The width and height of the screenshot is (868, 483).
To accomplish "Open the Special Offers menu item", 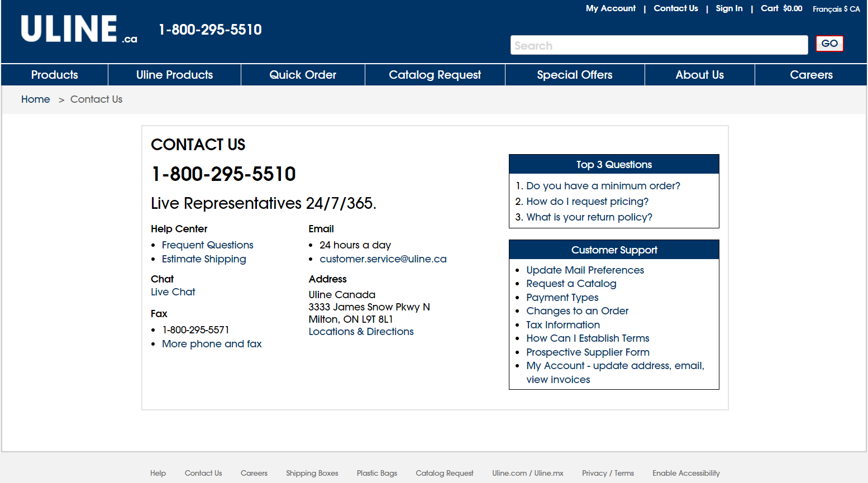I will point(575,75).
